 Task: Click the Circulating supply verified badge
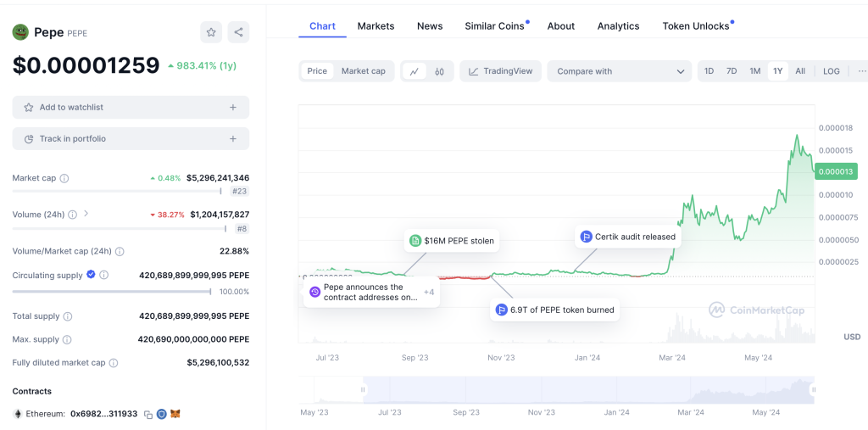tap(91, 274)
